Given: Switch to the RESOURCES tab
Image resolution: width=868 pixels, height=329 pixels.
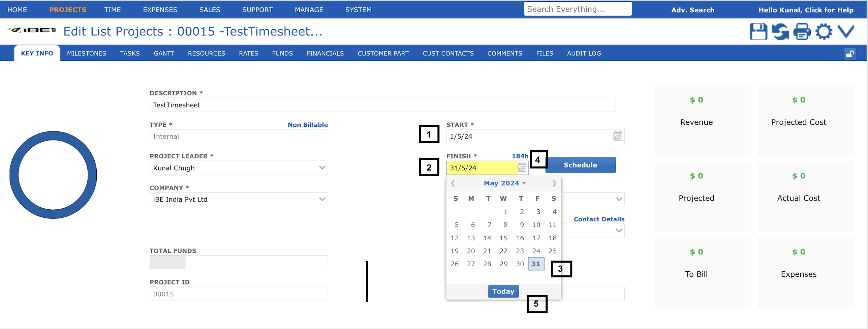Looking at the screenshot, I should pos(206,53).
